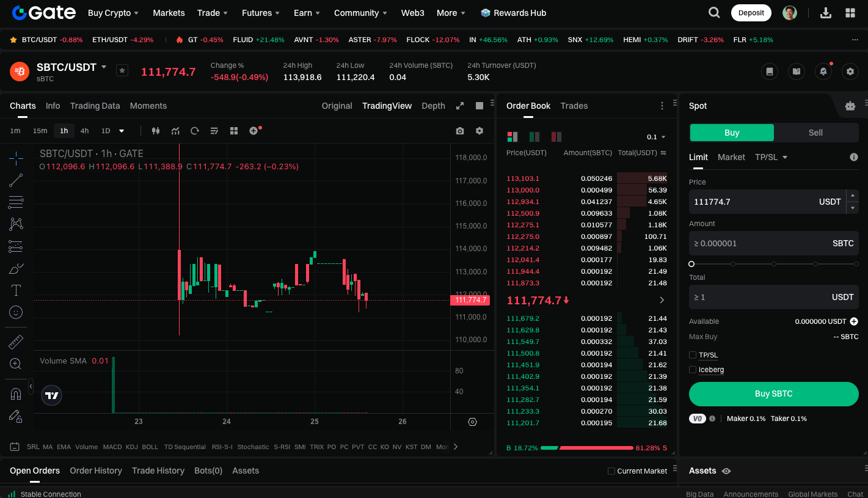Select the pattern drawing tool

(16, 224)
